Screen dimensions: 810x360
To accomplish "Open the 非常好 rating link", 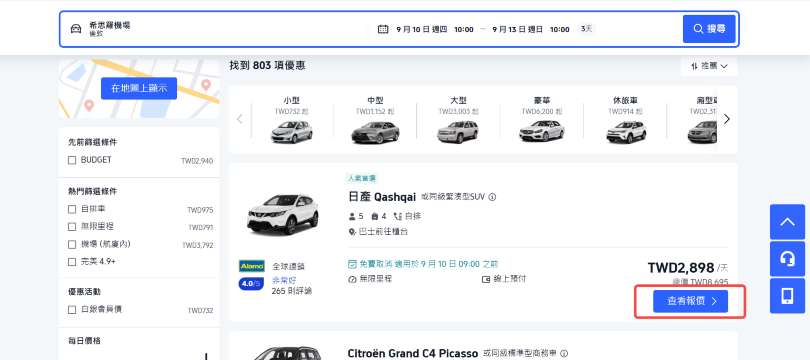I will click(x=284, y=280).
